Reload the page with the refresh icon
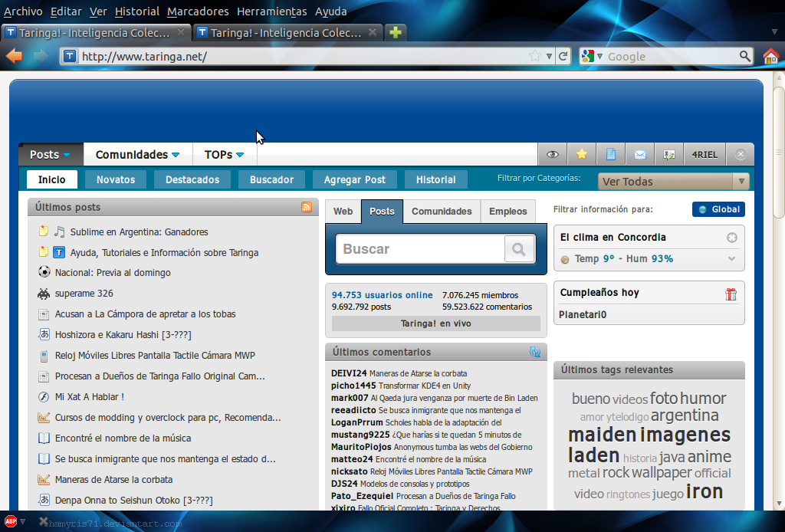The image size is (785, 532). coord(563,56)
